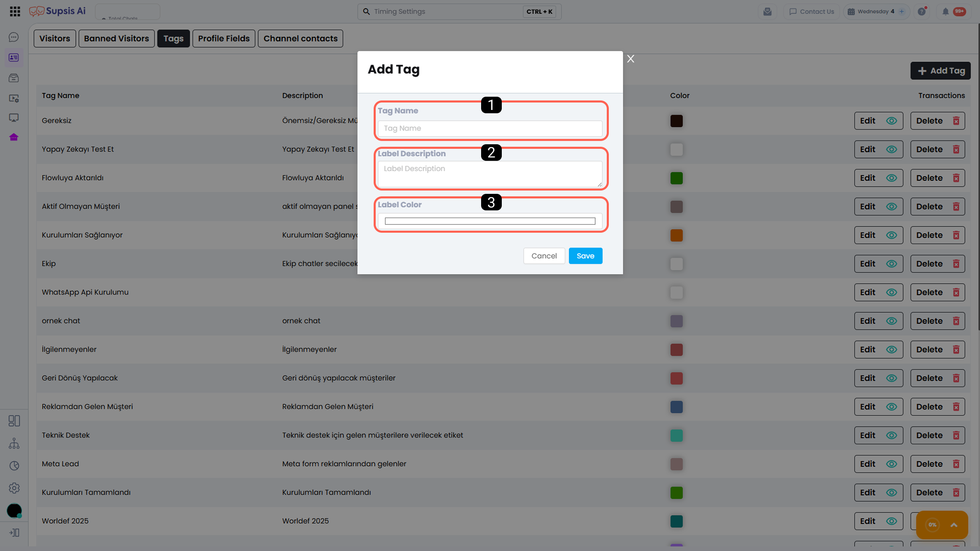Open the flow hierarchy sidebar icon
980x551 pixels.
14,443
